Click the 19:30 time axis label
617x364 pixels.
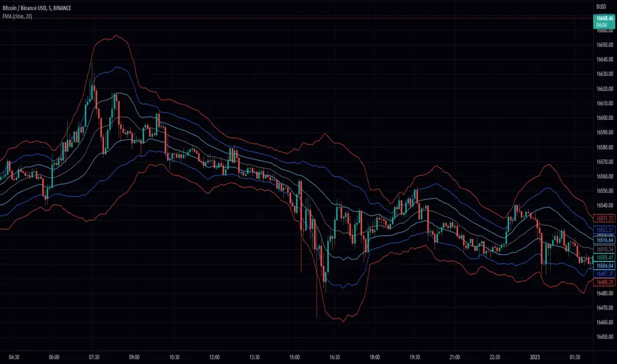pos(414,357)
